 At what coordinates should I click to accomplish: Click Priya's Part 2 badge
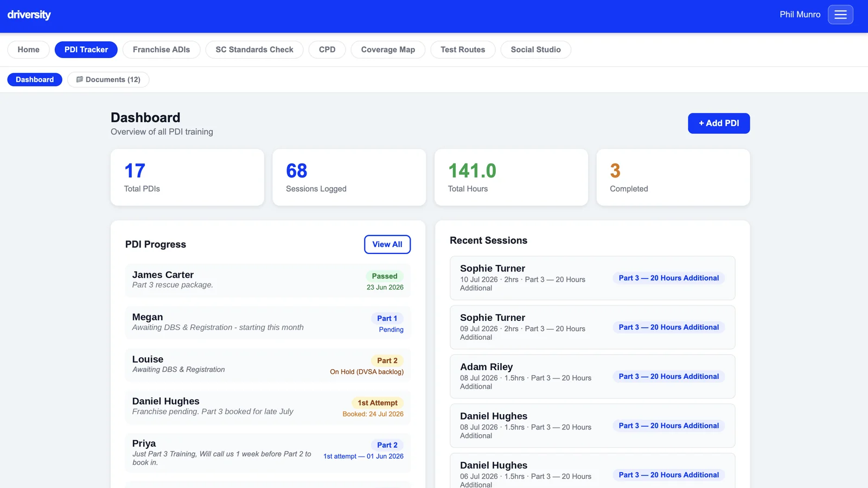pyautogui.click(x=387, y=445)
